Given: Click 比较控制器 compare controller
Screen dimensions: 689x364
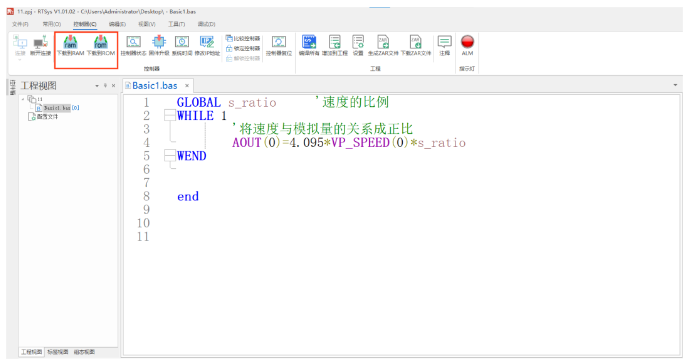Looking at the screenshot, I should coord(243,39).
